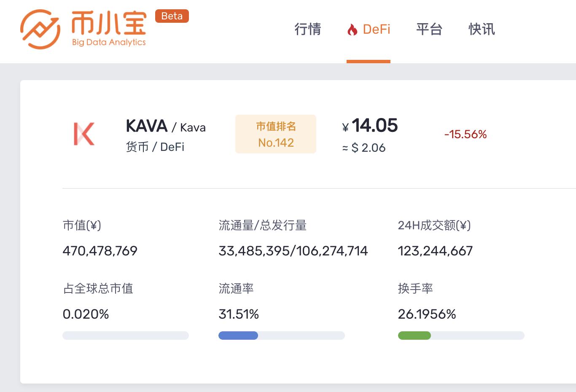Click the Beta badge
Viewport: 576px width, 392px height.
[x=172, y=16]
